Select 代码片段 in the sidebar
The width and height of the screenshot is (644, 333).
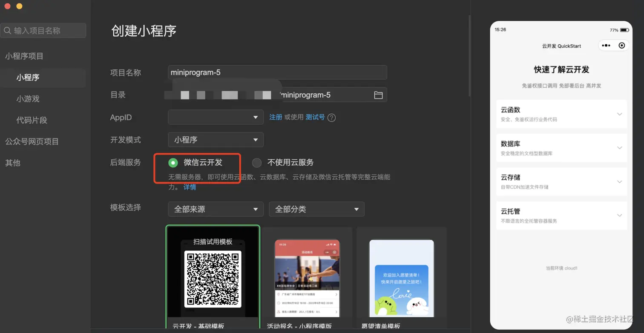pyautogui.click(x=32, y=120)
